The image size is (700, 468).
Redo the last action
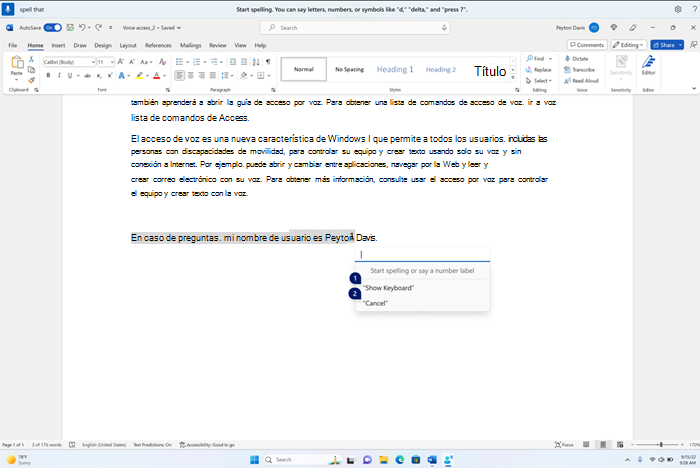[x=99, y=28]
